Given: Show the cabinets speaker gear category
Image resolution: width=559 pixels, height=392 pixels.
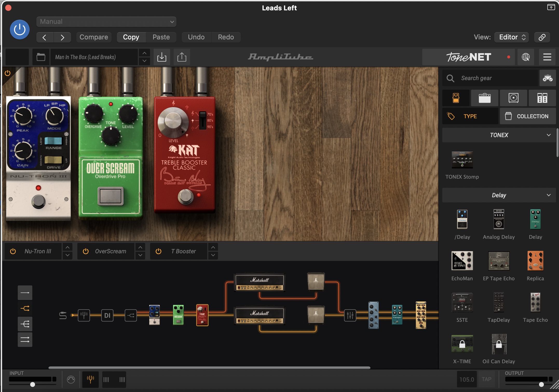Looking at the screenshot, I should (513, 98).
